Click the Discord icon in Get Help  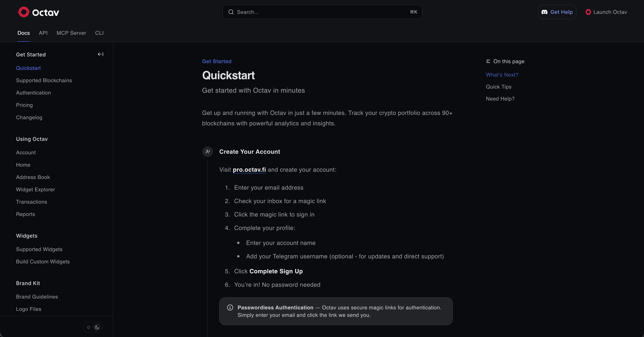[544, 12]
